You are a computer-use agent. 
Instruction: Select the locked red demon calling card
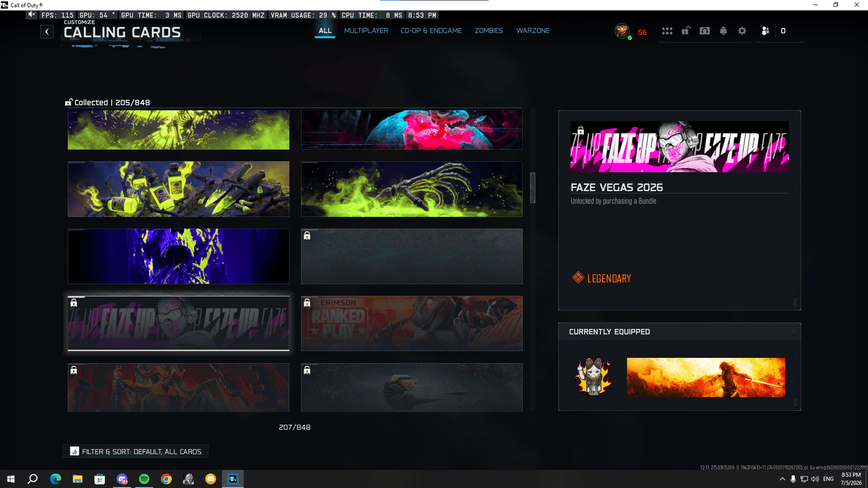pos(178,388)
